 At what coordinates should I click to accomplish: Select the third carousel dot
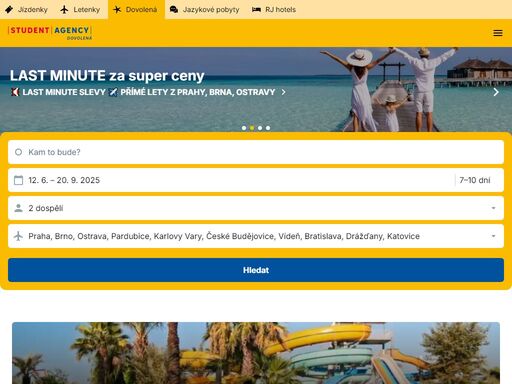click(260, 128)
